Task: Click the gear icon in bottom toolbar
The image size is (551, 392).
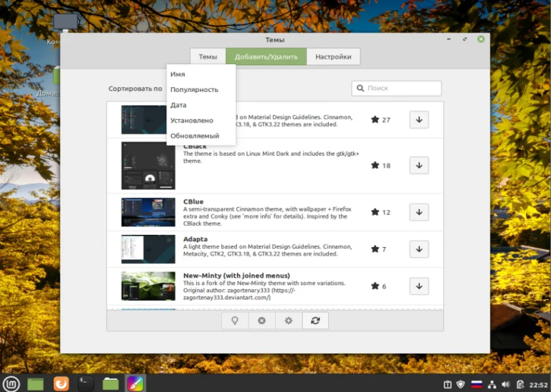Action: pos(288,321)
